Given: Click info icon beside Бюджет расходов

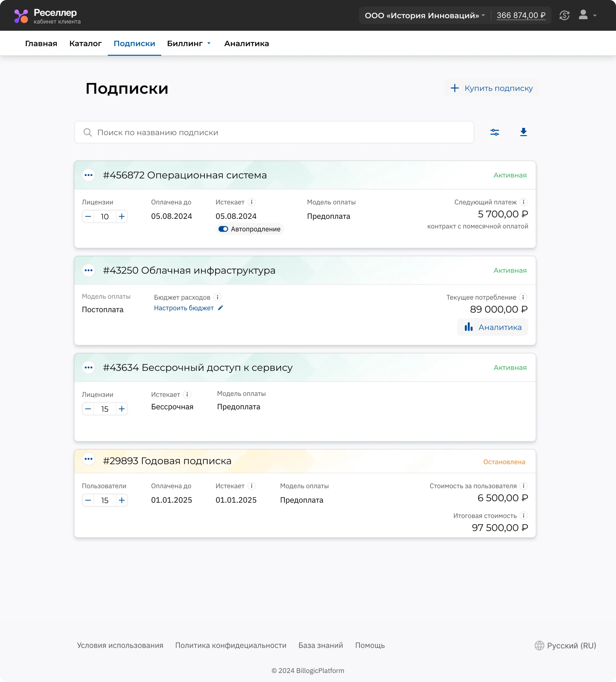Looking at the screenshot, I should [218, 297].
